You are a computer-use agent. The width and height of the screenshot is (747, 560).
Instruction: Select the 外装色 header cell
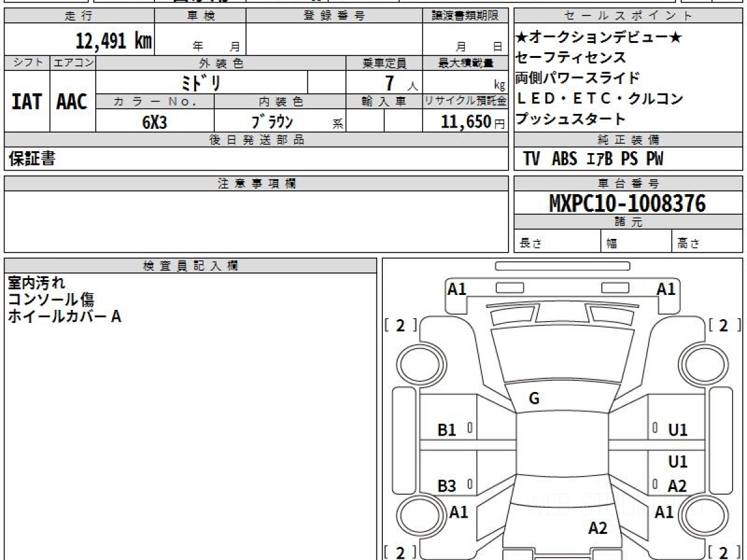221,63
